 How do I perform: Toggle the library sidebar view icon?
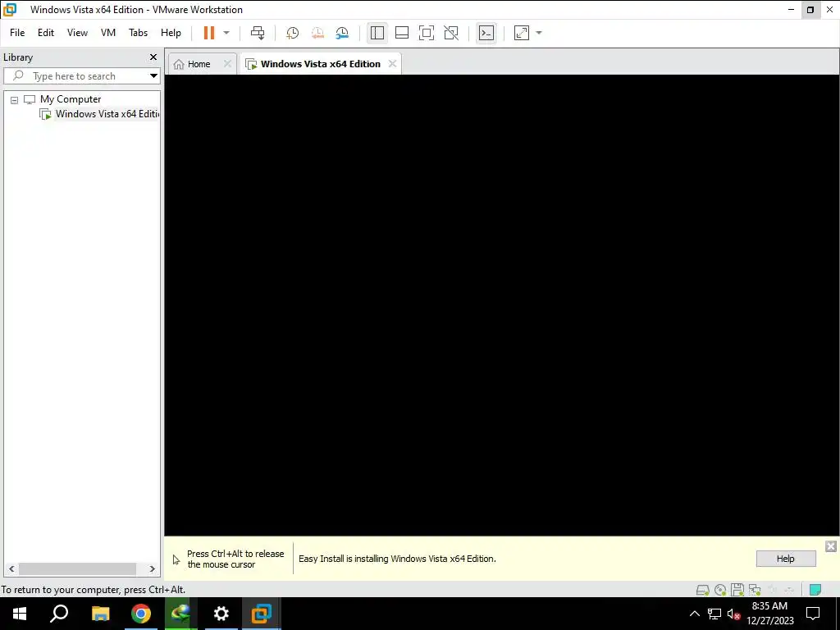click(377, 33)
